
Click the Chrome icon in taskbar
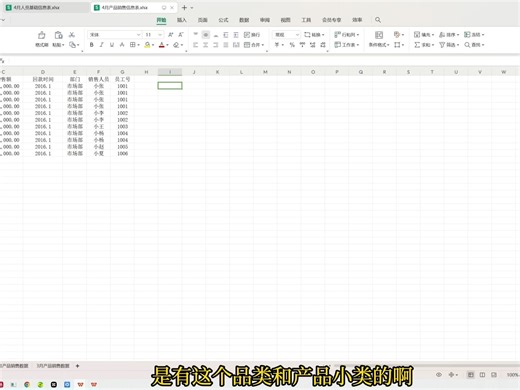pos(27,384)
